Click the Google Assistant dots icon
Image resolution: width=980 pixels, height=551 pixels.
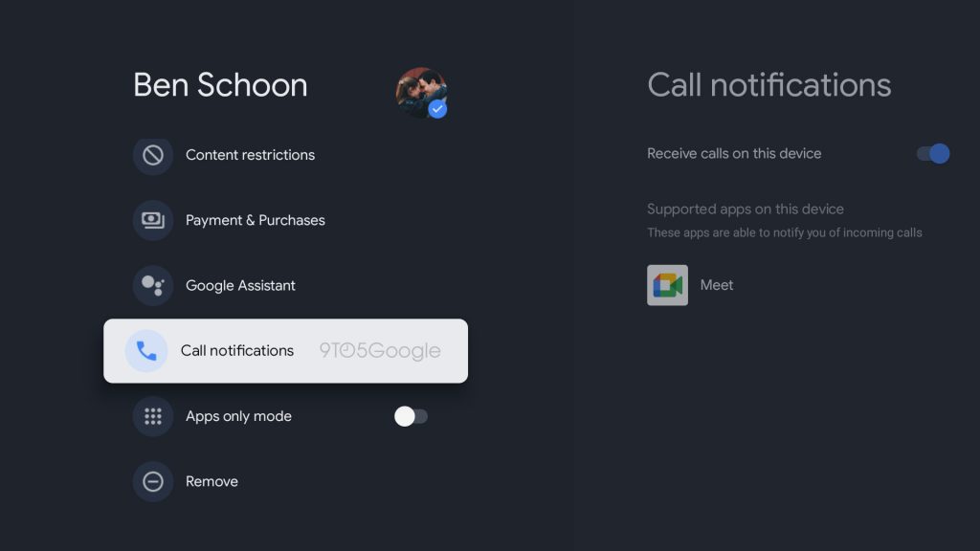coord(153,285)
